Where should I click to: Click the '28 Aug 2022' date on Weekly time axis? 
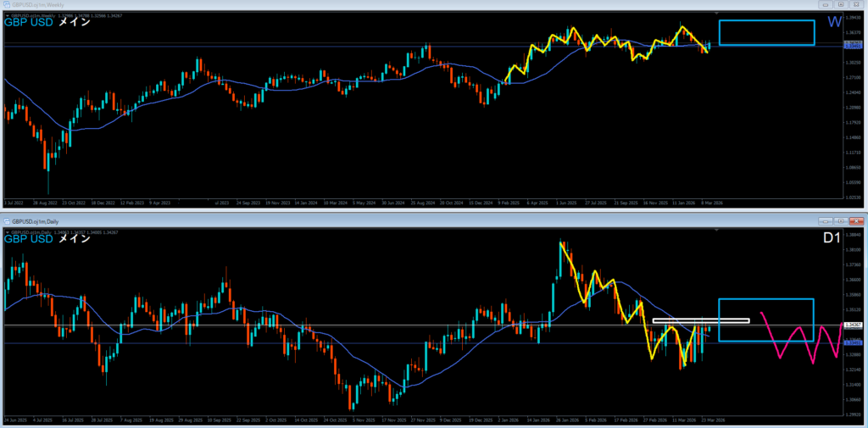tap(44, 203)
